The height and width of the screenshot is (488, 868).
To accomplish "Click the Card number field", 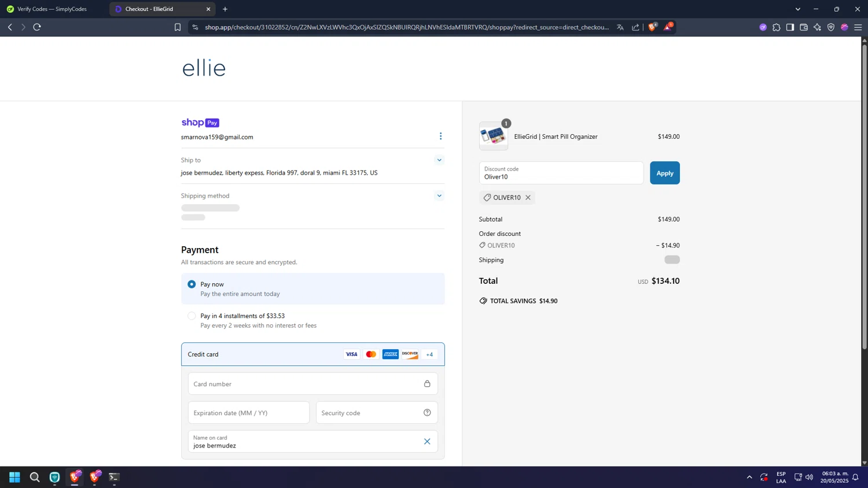I will [313, 384].
